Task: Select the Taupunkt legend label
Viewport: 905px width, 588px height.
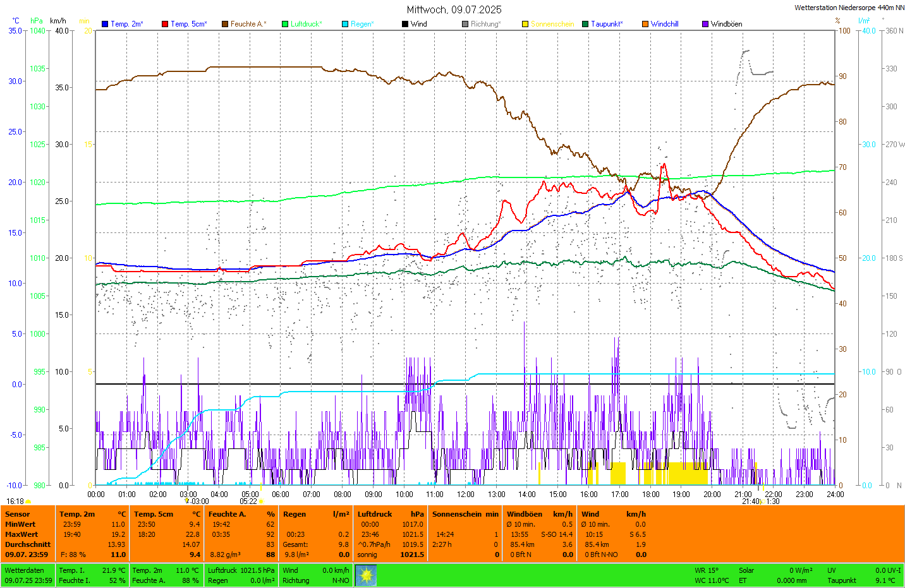Action: pyautogui.click(x=607, y=24)
